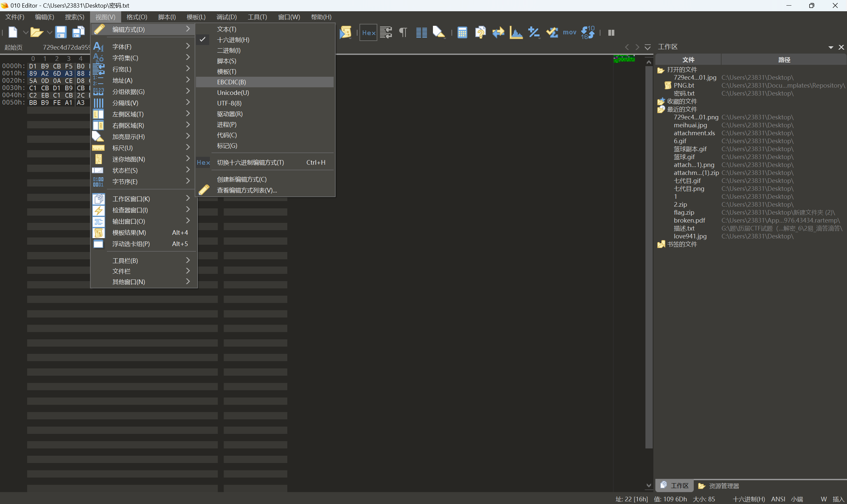The height and width of the screenshot is (504, 847).
Task: Toggle 切换十六进制编辑方式(T) entry
Action: [x=265, y=163]
